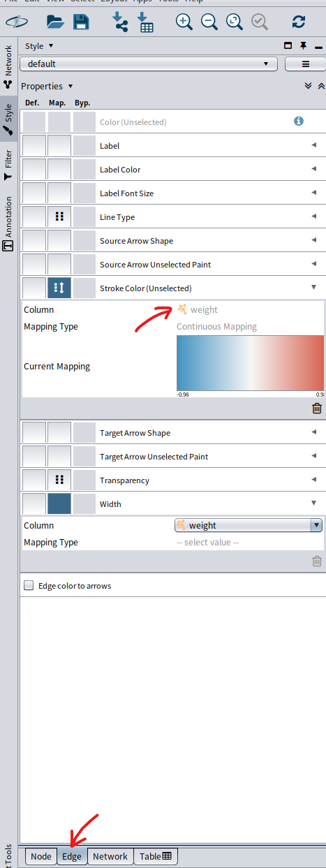
Task: Zoom out with the magnifier minus icon
Action: coord(209,22)
